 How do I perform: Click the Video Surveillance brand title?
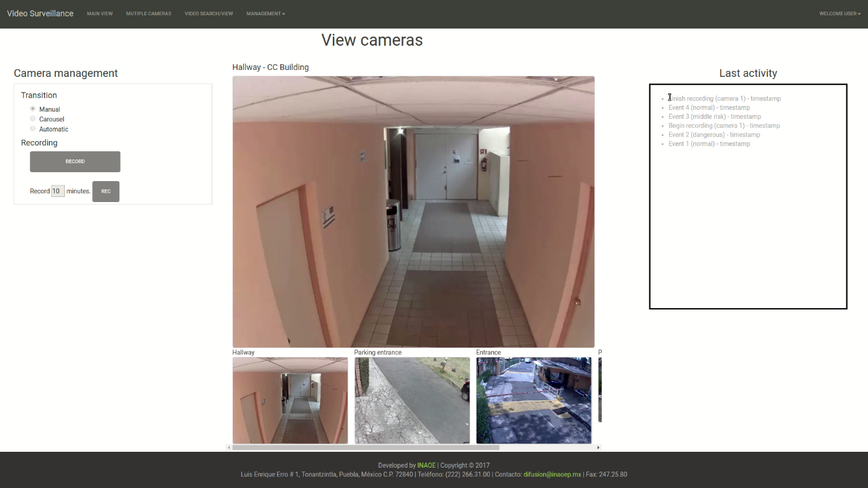pos(40,13)
